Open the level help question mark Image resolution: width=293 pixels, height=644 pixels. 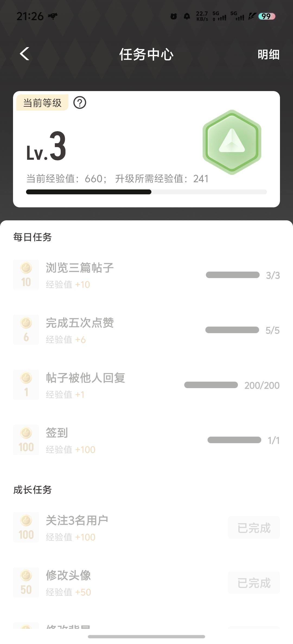click(x=80, y=103)
